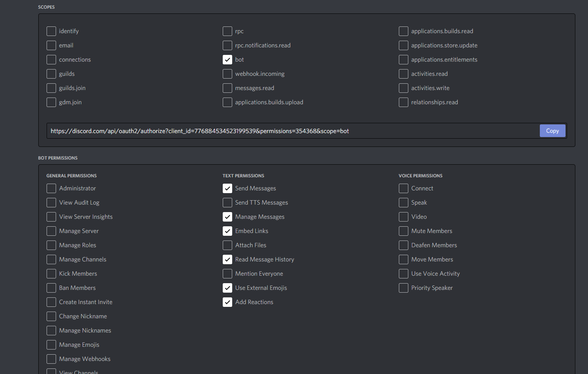The image size is (588, 374).
Task: Select Move Members permission
Action: click(x=404, y=259)
